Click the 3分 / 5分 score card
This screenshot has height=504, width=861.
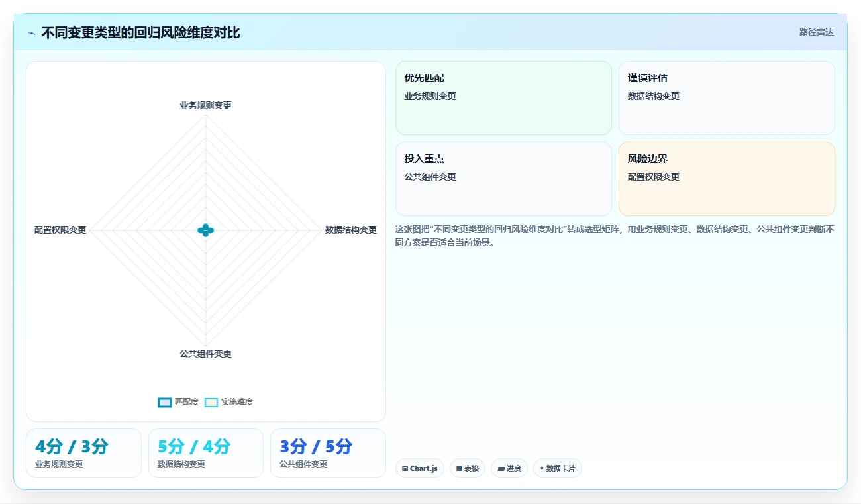click(328, 453)
